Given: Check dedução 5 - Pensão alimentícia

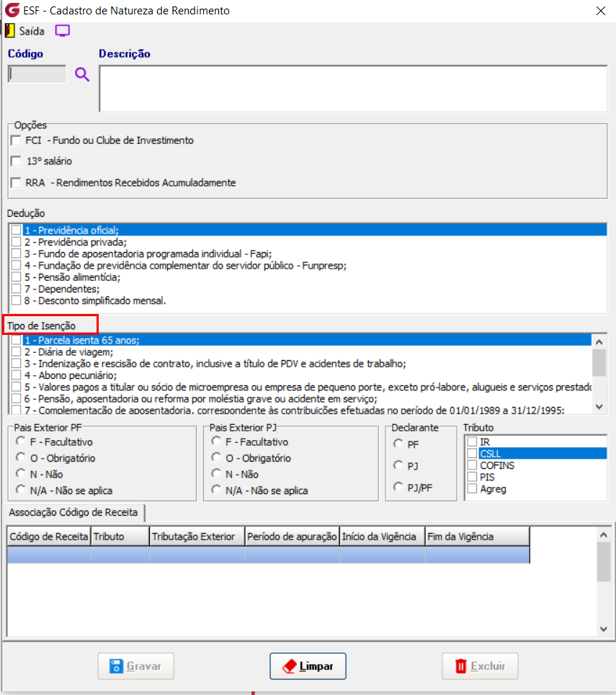Looking at the screenshot, I should coord(17,277).
